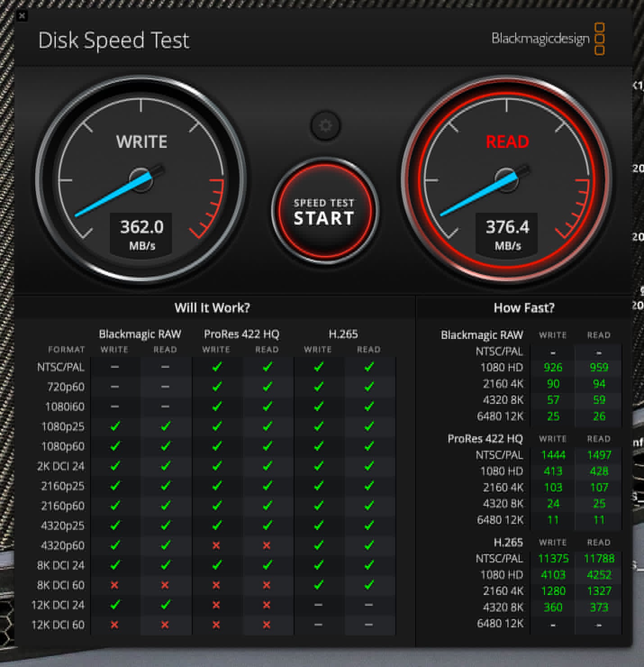
Task: Click H.265 write checkmark for 8K DCI 60
Action: tap(318, 585)
